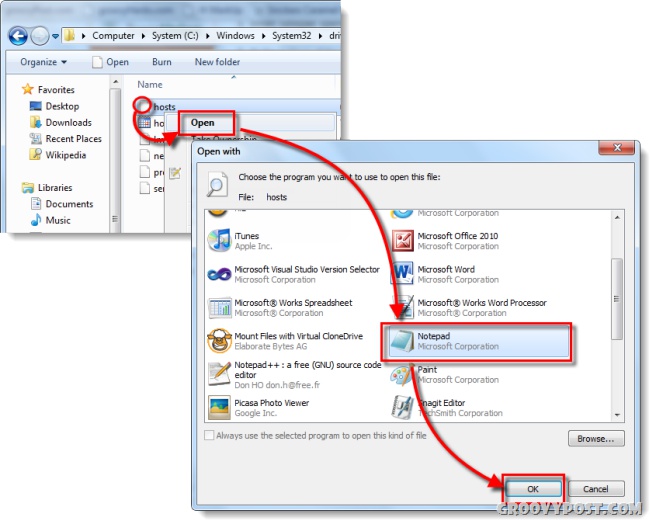Image resolution: width=650 pixels, height=520 pixels.
Task: Click navigation pane scrollbar up arrow
Action: coord(116,82)
